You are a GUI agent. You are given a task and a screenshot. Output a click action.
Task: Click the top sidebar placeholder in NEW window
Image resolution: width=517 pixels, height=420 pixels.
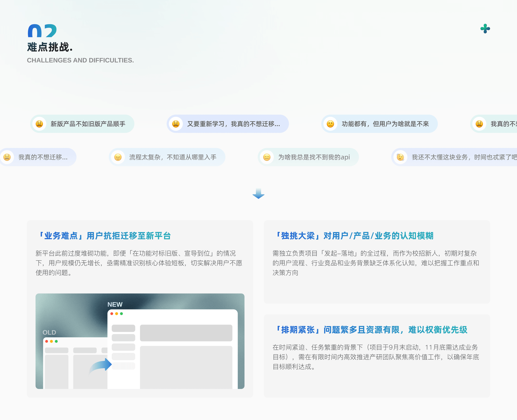(123, 328)
